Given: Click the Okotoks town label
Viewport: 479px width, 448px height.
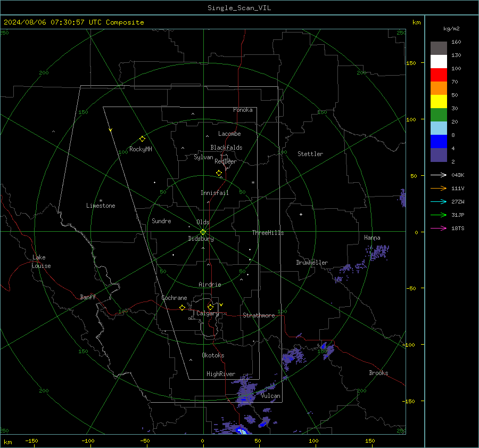Looking at the screenshot, I should pyautogui.click(x=213, y=355).
